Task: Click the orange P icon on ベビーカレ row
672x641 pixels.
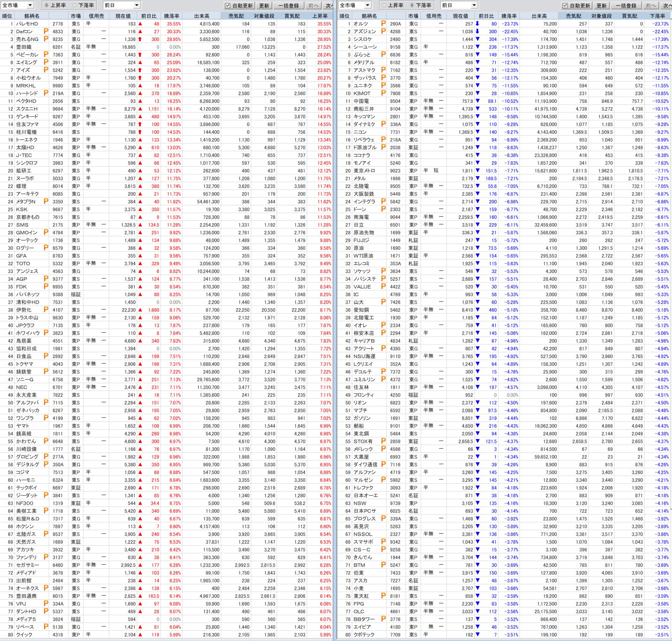Action: (x=46, y=54)
